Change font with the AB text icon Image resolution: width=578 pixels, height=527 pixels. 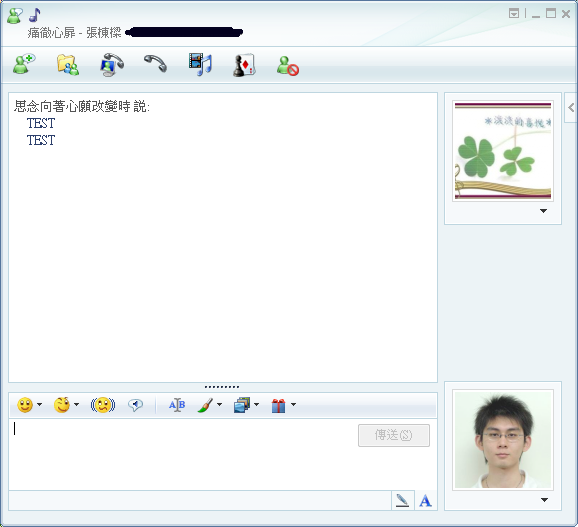(177, 405)
